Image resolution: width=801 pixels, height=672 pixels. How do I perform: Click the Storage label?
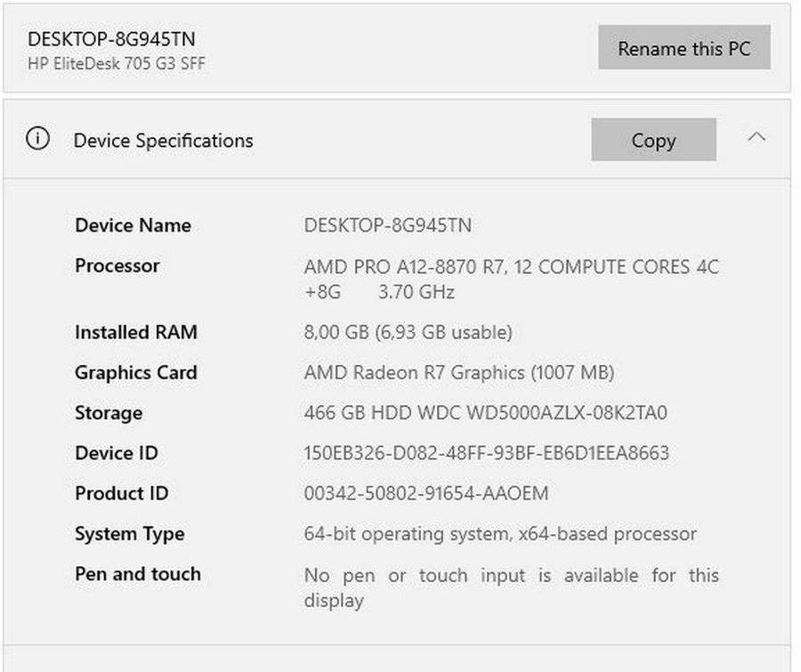click(109, 413)
